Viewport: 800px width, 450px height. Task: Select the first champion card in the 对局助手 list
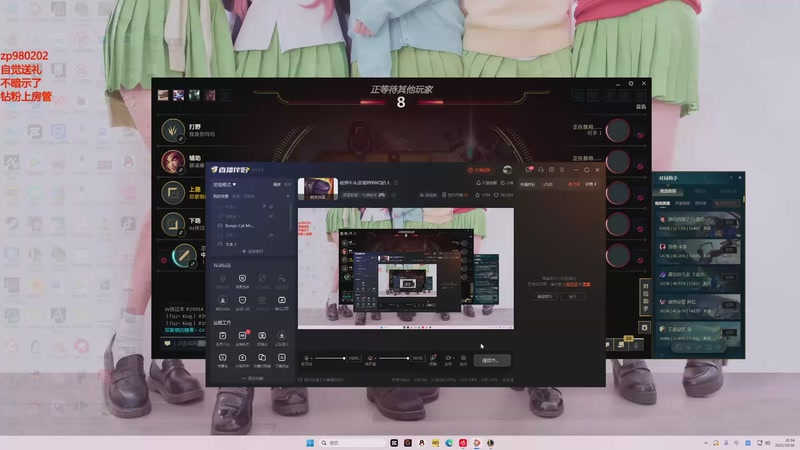(x=698, y=224)
